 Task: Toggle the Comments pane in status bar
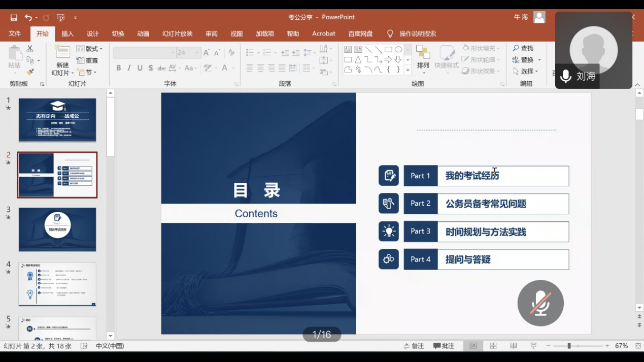pyautogui.click(x=444, y=346)
